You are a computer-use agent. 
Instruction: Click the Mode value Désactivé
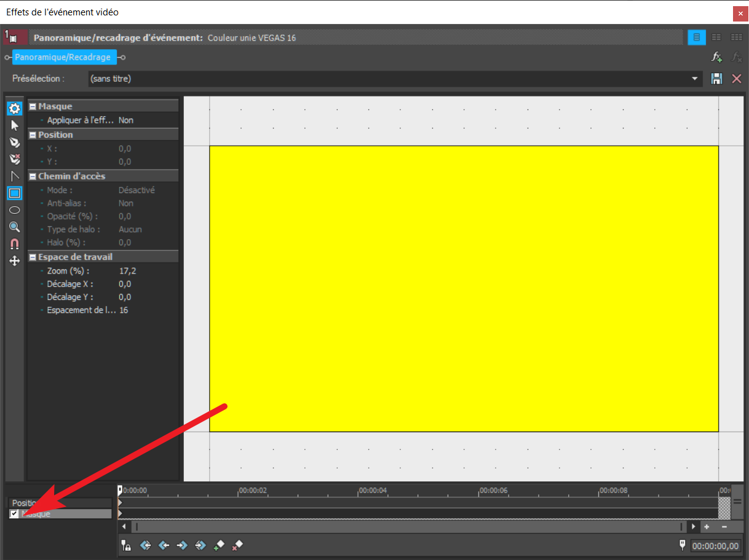click(x=137, y=191)
